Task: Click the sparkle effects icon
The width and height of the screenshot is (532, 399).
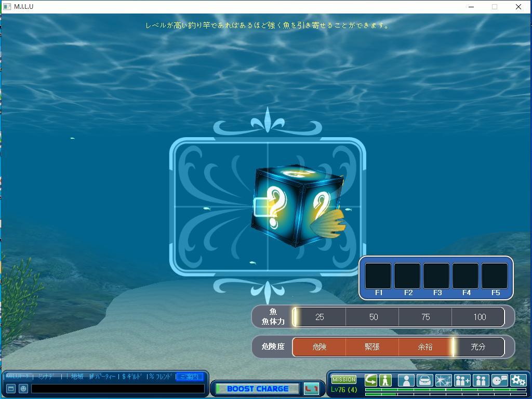Action: (443, 380)
